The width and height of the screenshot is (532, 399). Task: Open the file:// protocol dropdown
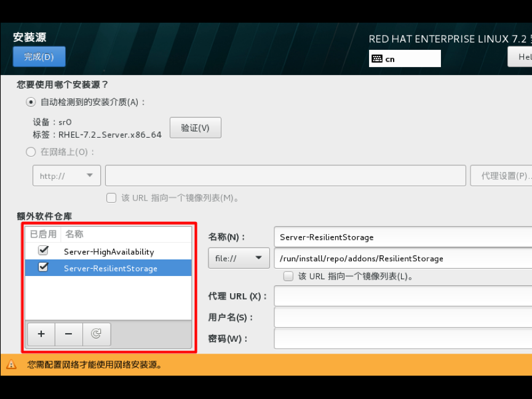click(x=239, y=258)
